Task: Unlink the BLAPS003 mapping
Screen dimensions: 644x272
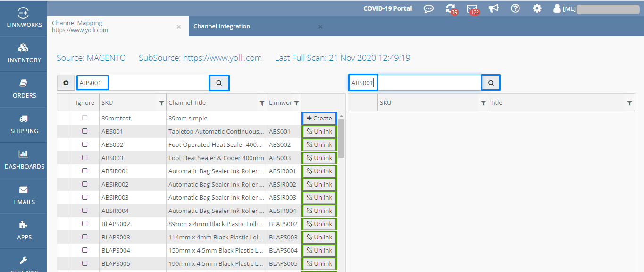Action: (x=319, y=237)
